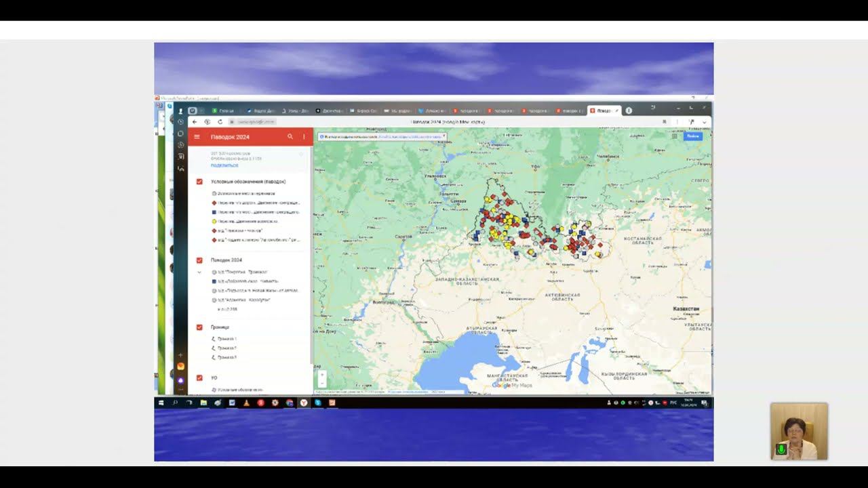
Task: Click the participant video thumbnail
Action: [x=799, y=432]
